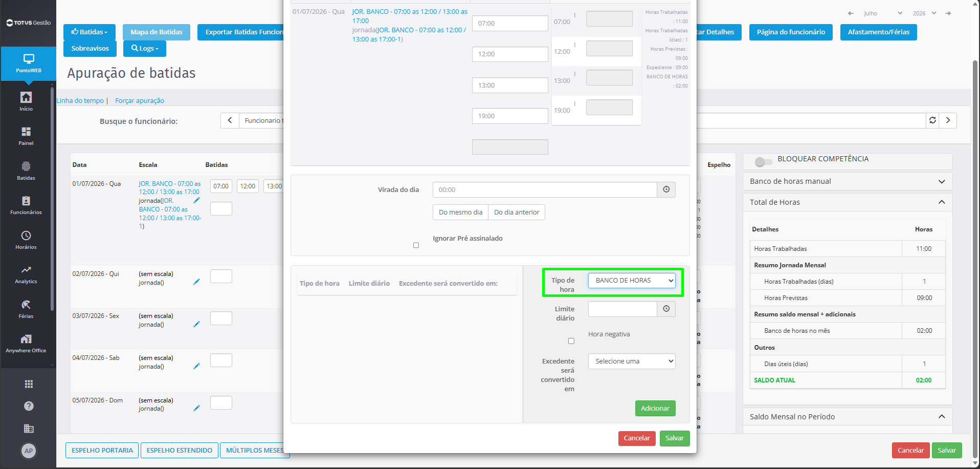Click Cancelar in the dialog
980x469 pixels.
point(637,438)
